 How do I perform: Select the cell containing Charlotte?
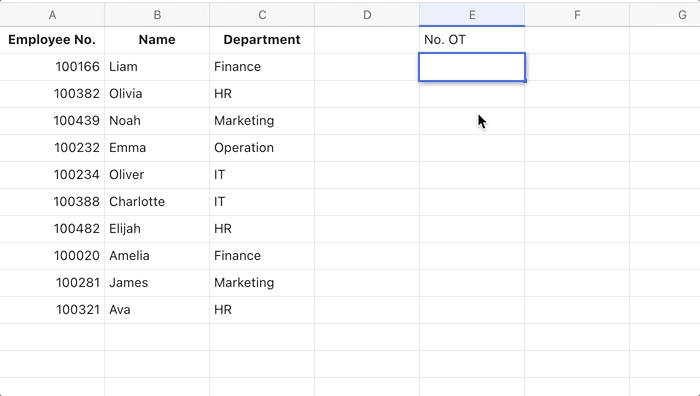tap(157, 202)
